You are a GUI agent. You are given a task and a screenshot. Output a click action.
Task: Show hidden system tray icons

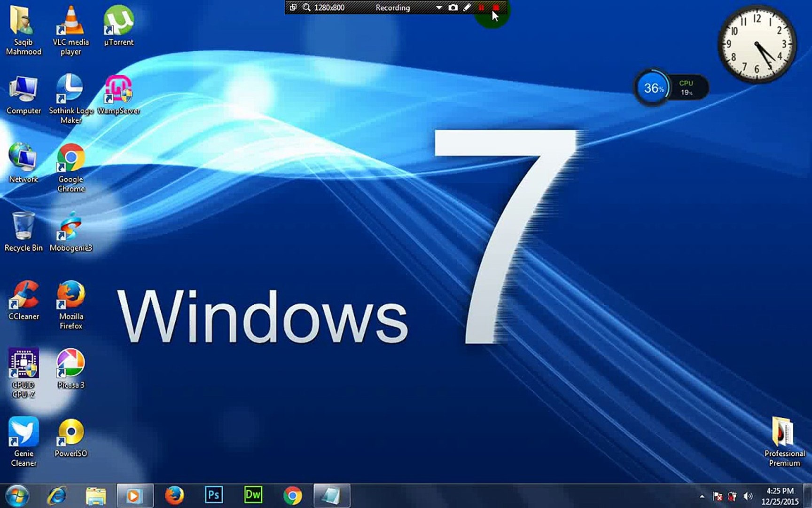pos(702,496)
